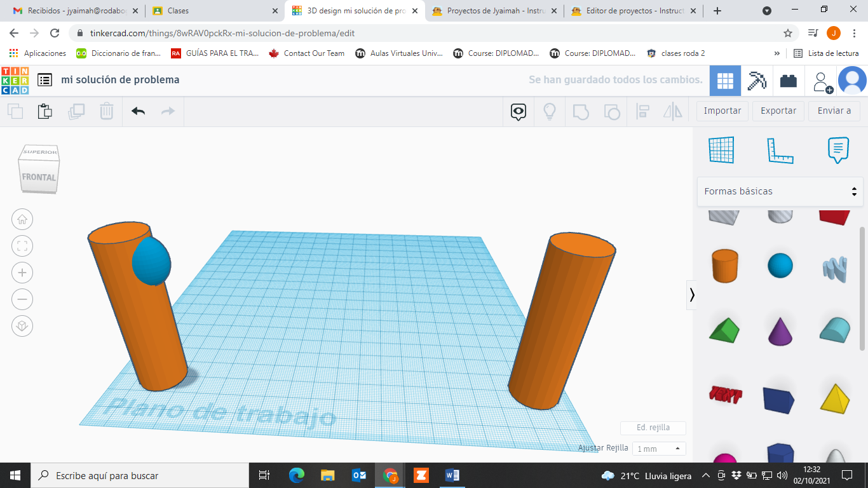Screen dimensions: 868x488
Task: Switch to the Clases browser tab
Action: pyautogui.click(x=215, y=11)
